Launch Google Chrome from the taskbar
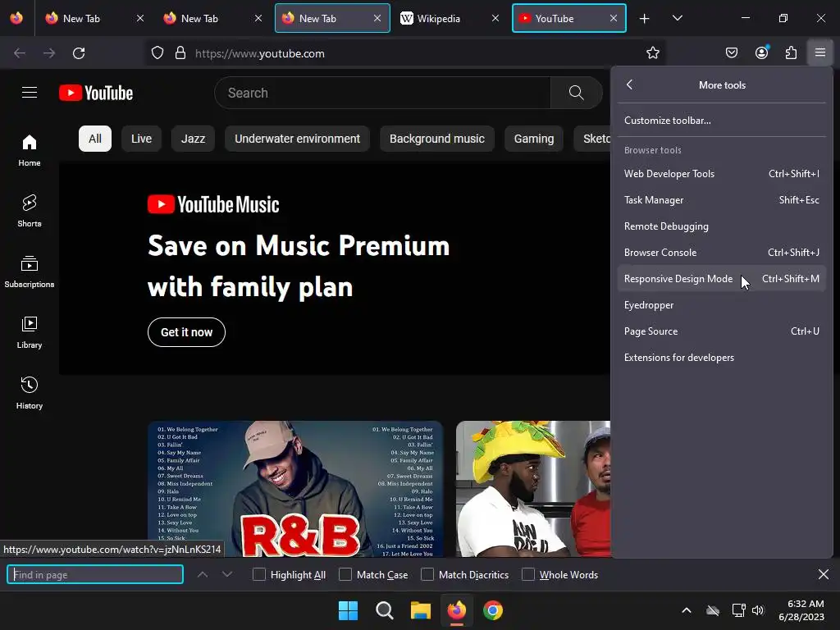840x630 pixels. point(493,610)
